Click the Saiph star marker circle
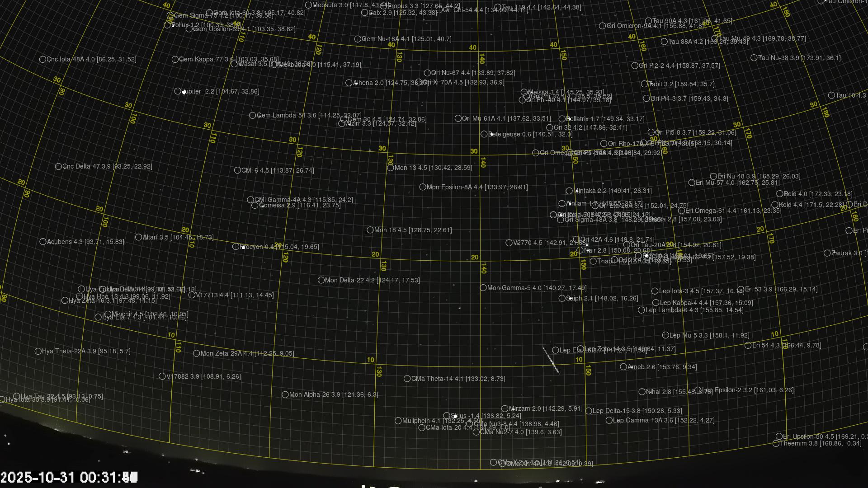This screenshot has width=868, height=488. (x=562, y=298)
